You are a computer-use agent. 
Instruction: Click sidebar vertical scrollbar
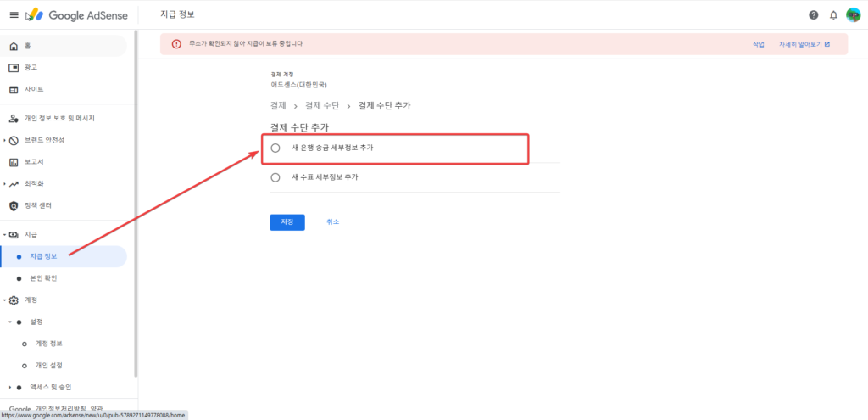[136, 204]
